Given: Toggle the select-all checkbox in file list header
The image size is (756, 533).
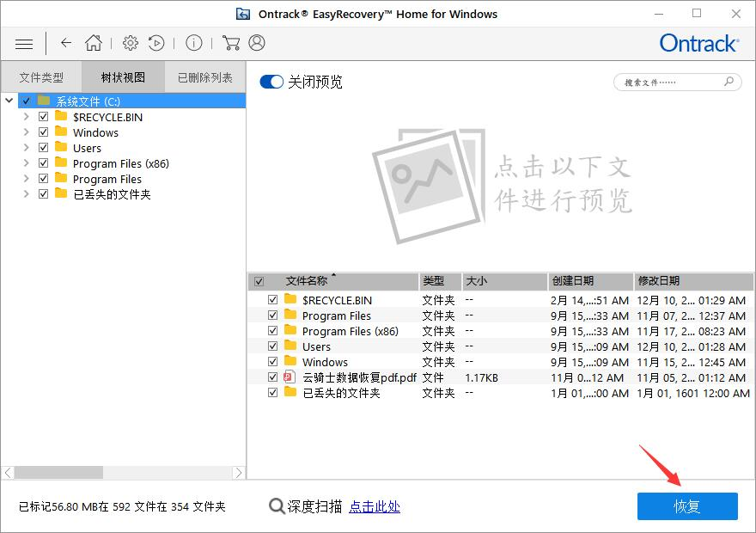Looking at the screenshot, I should 259,281.
